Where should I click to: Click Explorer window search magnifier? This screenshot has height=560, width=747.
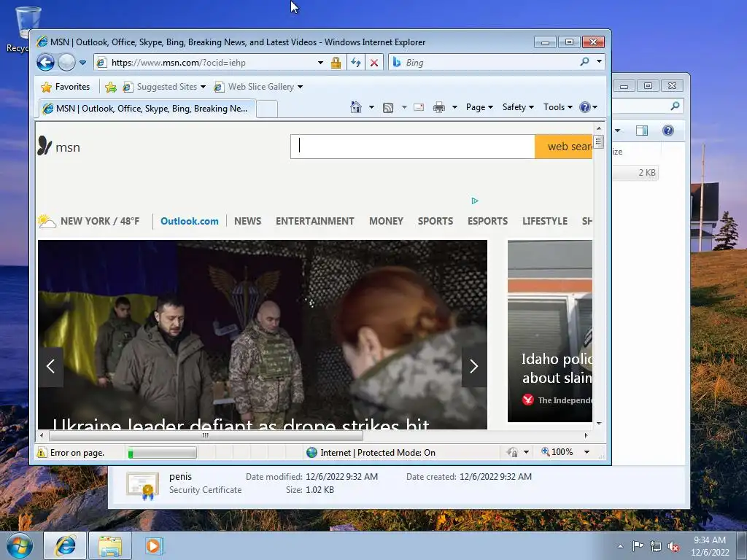point(675,106)
